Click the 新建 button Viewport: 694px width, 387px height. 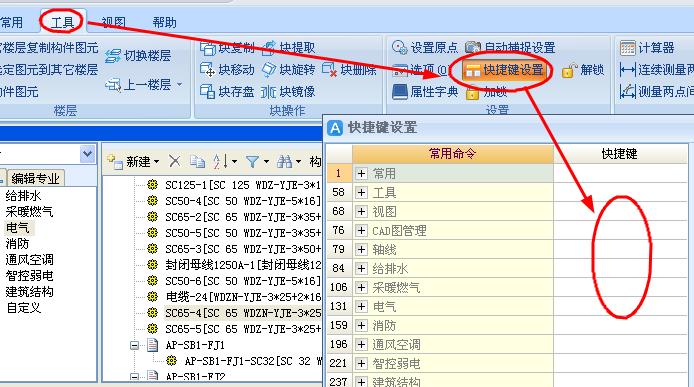pos(133,162)
